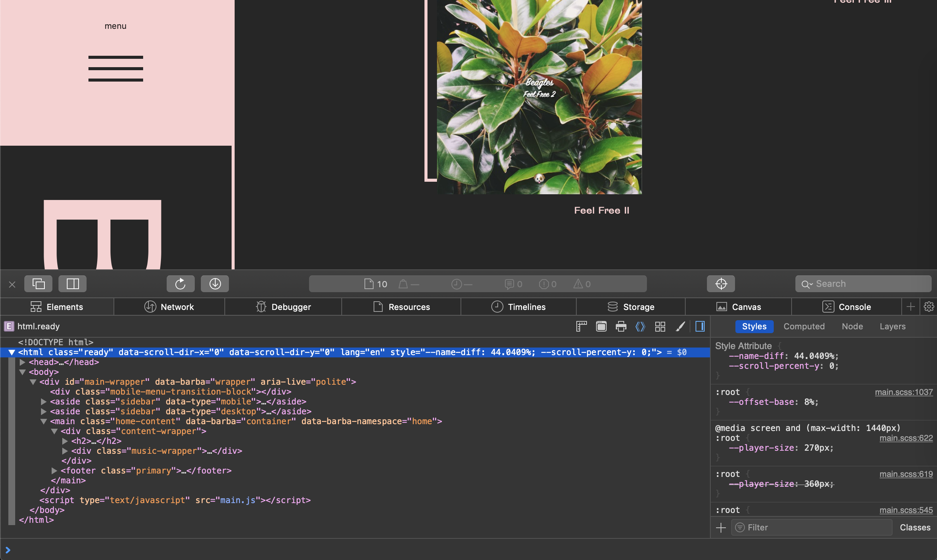This screenshot has width=937, height=560.
Task: Click the styles Filter input field
Action: pos(812,527)
